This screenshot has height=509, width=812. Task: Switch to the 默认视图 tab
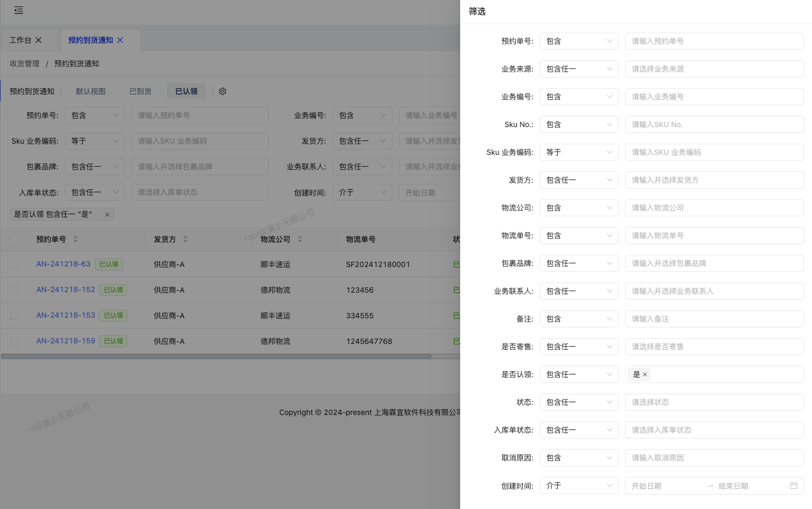(x=91, y=91)
